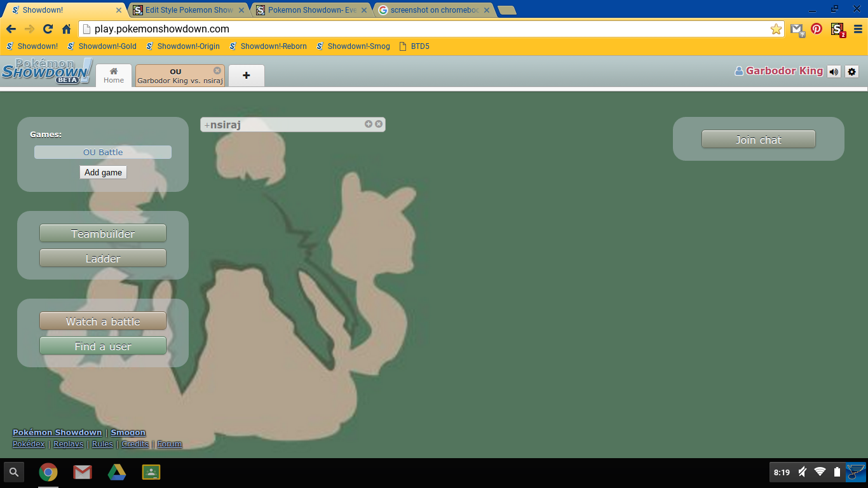The image size is (868, 488).
Task: Switch to OU Garbodor King vs. nsiraj tab
Action: coord(180,76)
